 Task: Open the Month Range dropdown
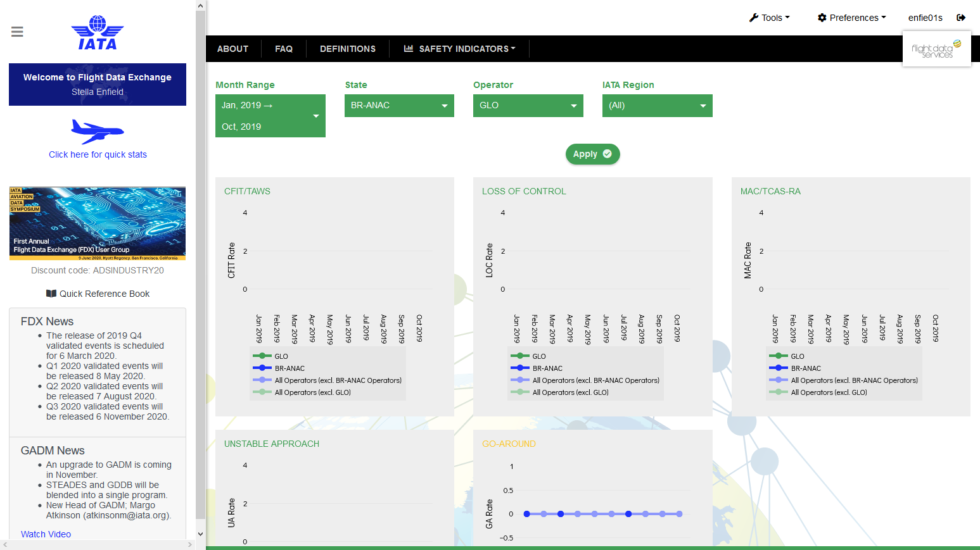[x=270, y=116]
